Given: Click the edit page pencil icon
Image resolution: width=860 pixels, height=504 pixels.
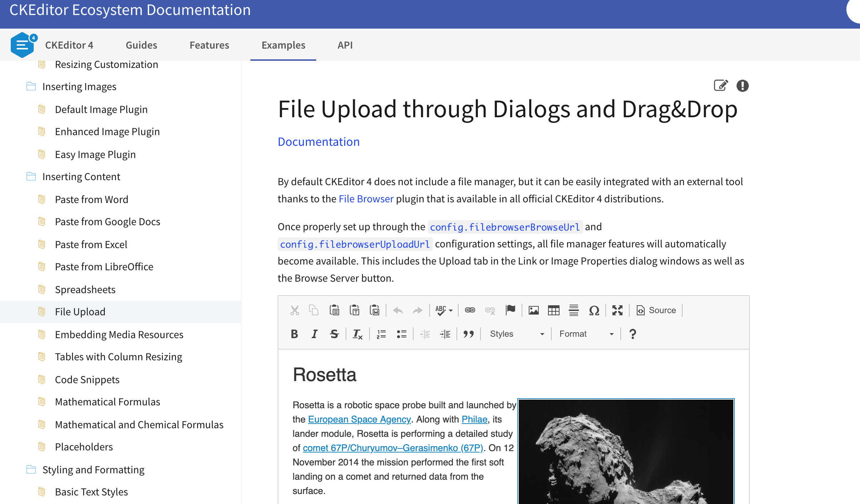Looking at the screenshot, I should coord(721,85).
